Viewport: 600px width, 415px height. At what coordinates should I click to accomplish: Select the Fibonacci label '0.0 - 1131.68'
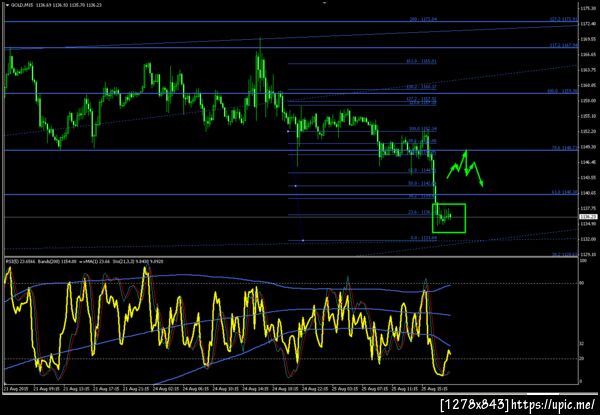424,238
